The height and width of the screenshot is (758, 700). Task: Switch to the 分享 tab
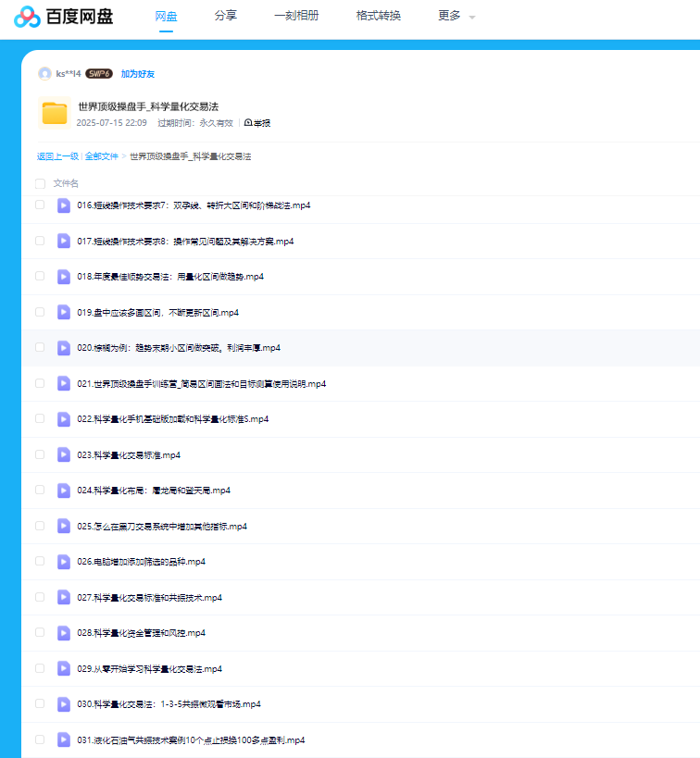(x=225, y=16)
